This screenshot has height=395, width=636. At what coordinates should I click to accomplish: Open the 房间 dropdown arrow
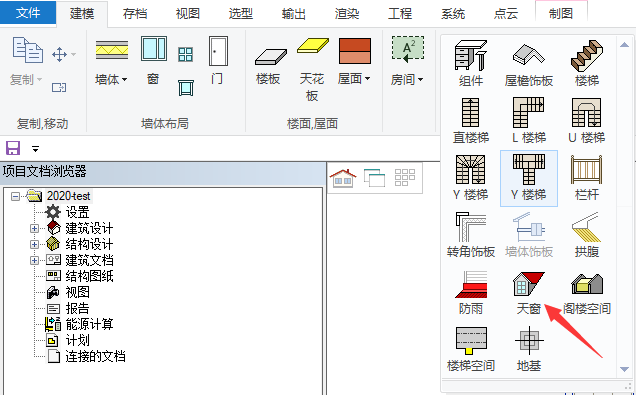[420, 79]
